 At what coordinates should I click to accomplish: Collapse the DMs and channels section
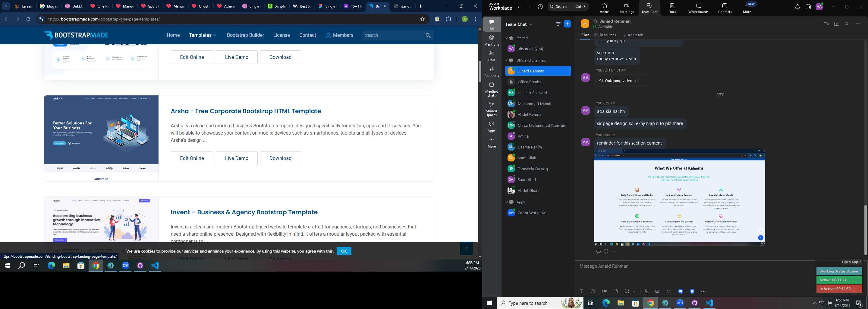tap(506, 60)
